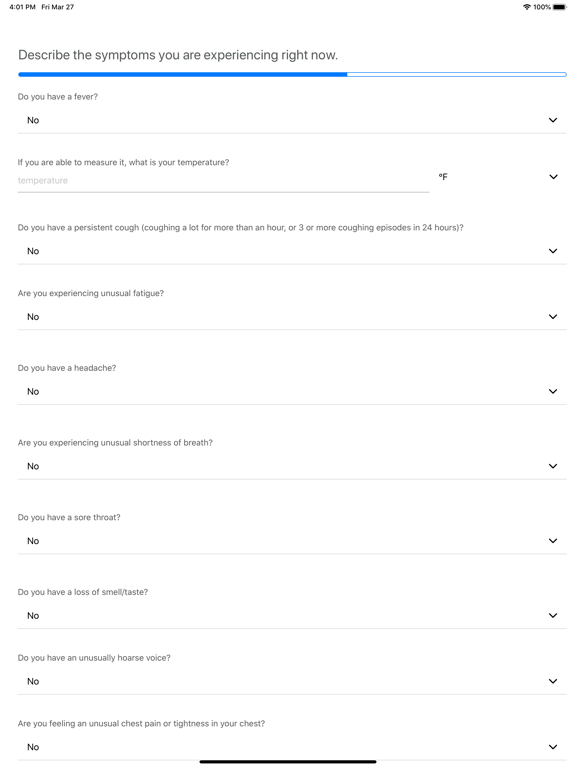576x768 pixels.
Task: Open the fever answer dropdown
Action: click(x=292, y=120)
